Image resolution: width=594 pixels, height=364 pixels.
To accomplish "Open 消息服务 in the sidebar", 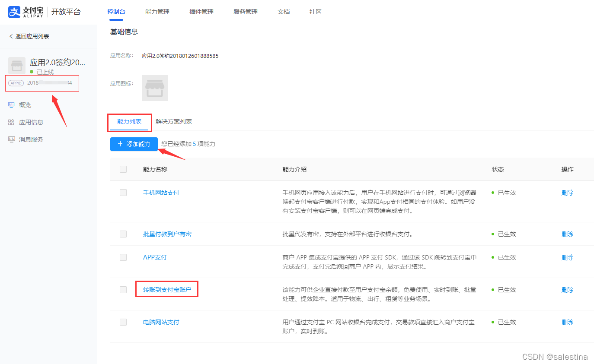I will click(31, 139).
